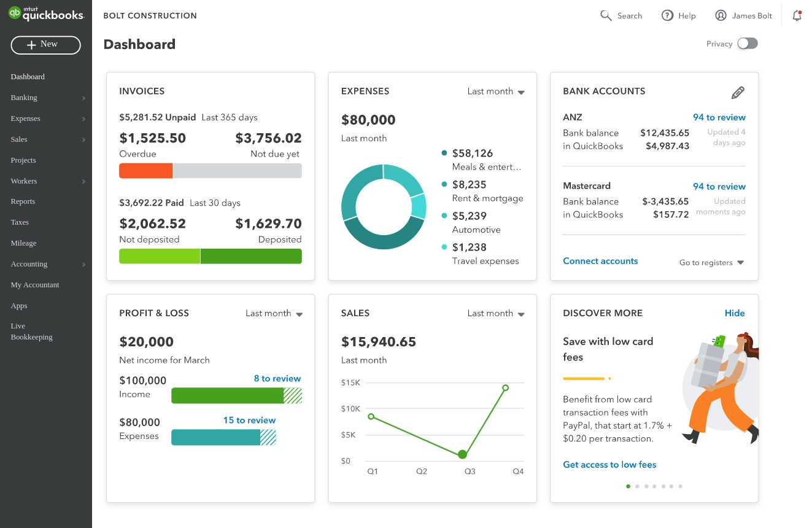Expand the Banking sidebar submenu arrow
This screenshot has height=528, width=812.
(x=83, y=98)
